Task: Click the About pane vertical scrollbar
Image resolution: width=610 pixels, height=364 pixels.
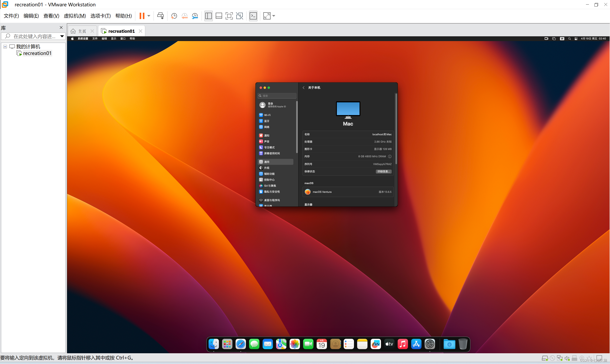Action: 396,129
